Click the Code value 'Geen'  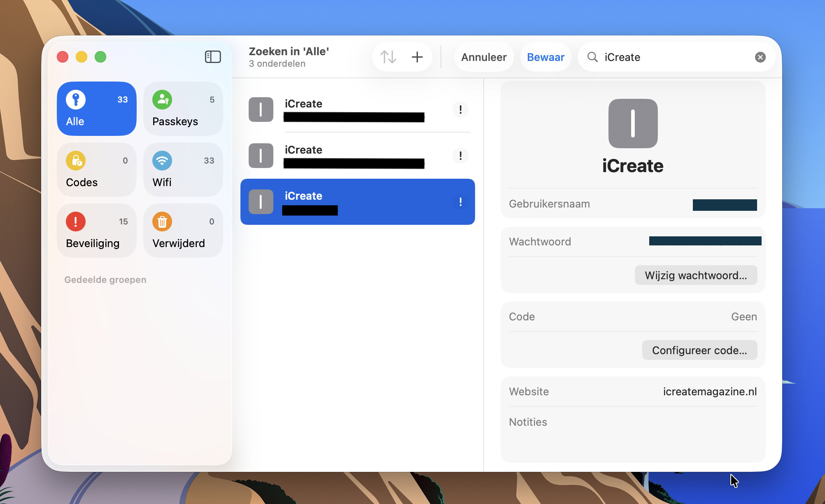coord(744,317)
